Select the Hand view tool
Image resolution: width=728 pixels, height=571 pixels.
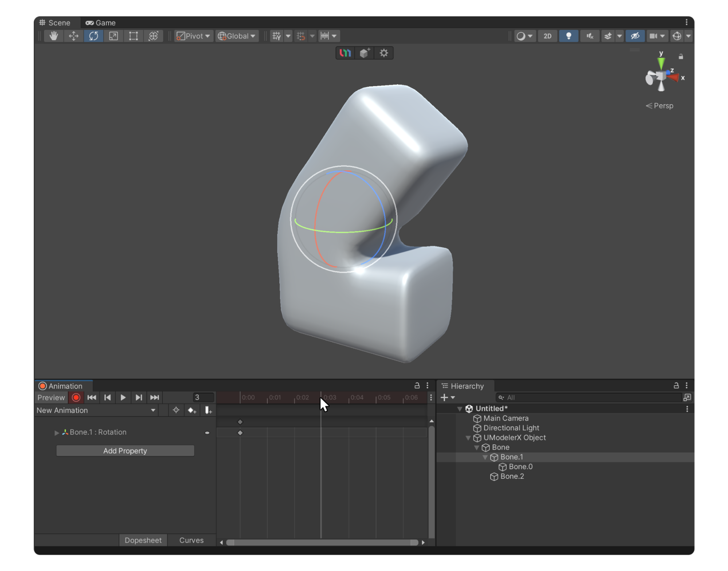54,36
